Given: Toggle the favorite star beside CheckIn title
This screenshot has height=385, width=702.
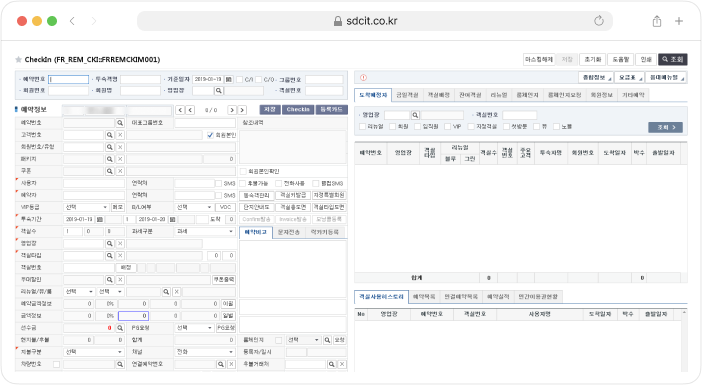Looking at the screenshot, I should coord(18,60).
